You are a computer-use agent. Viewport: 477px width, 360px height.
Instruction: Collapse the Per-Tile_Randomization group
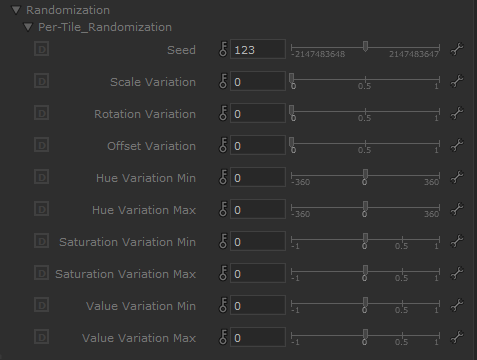(x=28, y=27)
